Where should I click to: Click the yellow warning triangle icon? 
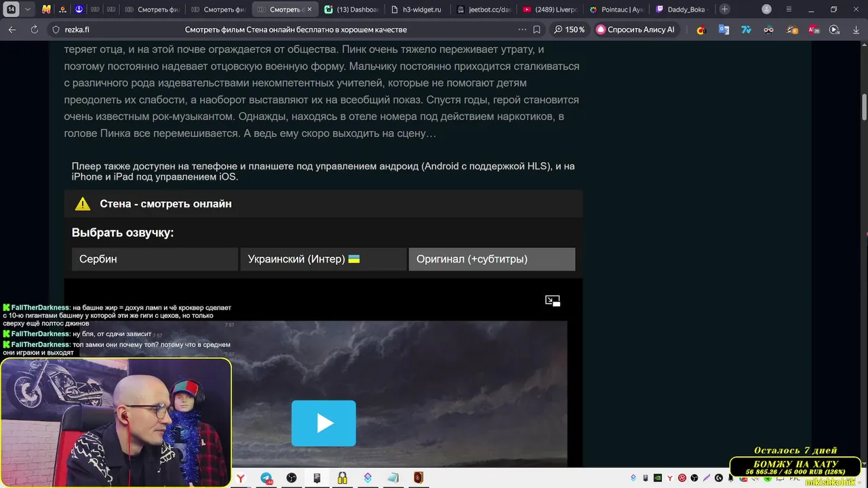(83, 203)
